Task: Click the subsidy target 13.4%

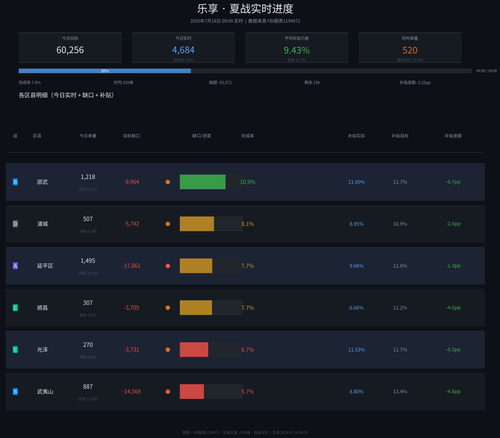Action: click(x=400, y=391)
